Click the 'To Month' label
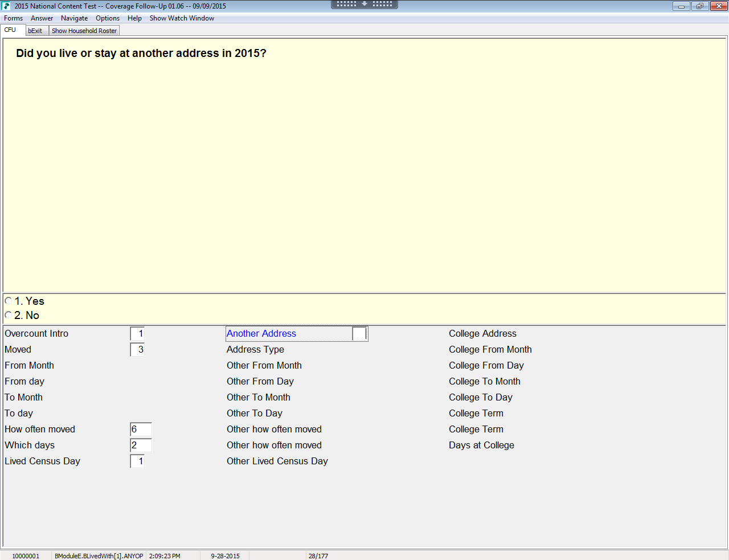Viewport: 729px width, 560px height. pyautogui.click(x=23, y=398)
